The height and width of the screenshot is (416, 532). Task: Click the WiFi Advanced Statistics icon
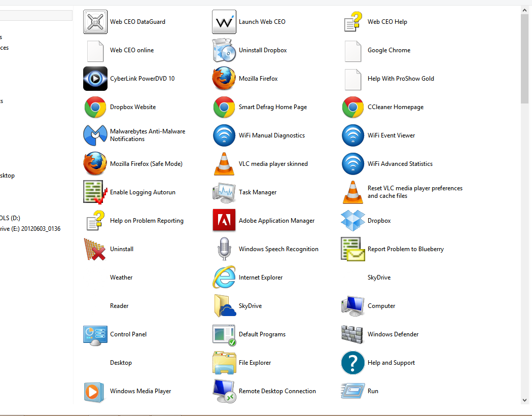tap(353, 164)
